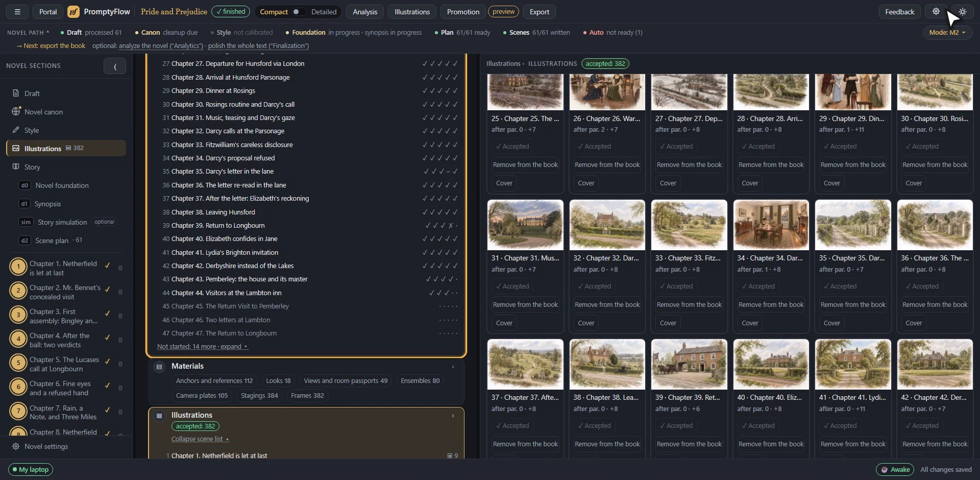Open the Mode: M2 dropdown
Viewport: 980px width, 480px height.
[x=947, y=32]
